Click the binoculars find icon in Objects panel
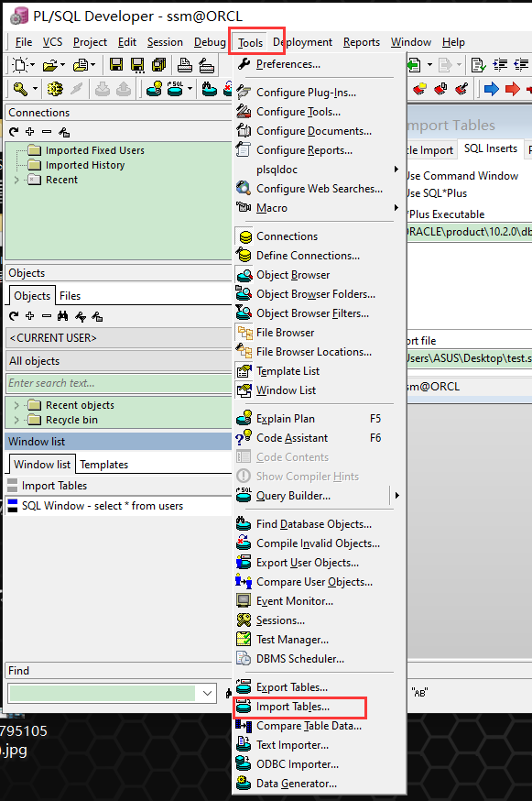532x801 pixels. point(63,316)
